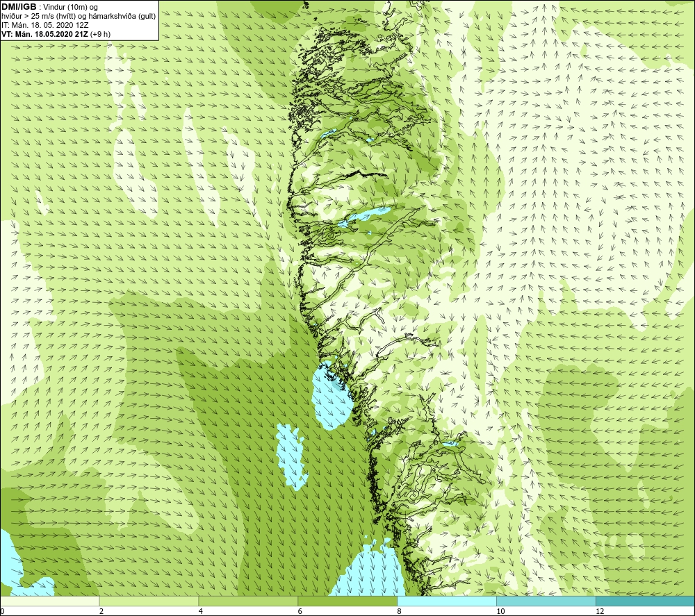The image size is (695, 616).
Task: Click the scale label '8'
Action: click(x=400, y=611)
